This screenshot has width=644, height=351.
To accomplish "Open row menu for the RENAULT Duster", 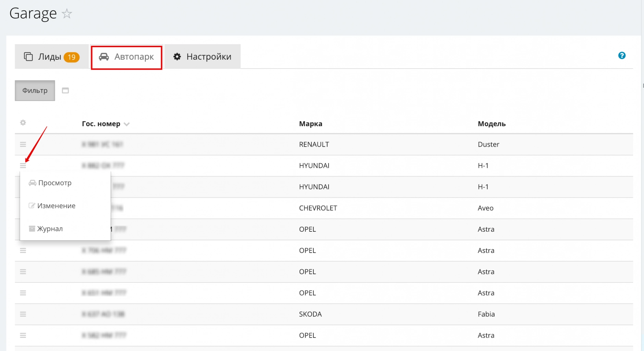I will [x=23, y=144].
